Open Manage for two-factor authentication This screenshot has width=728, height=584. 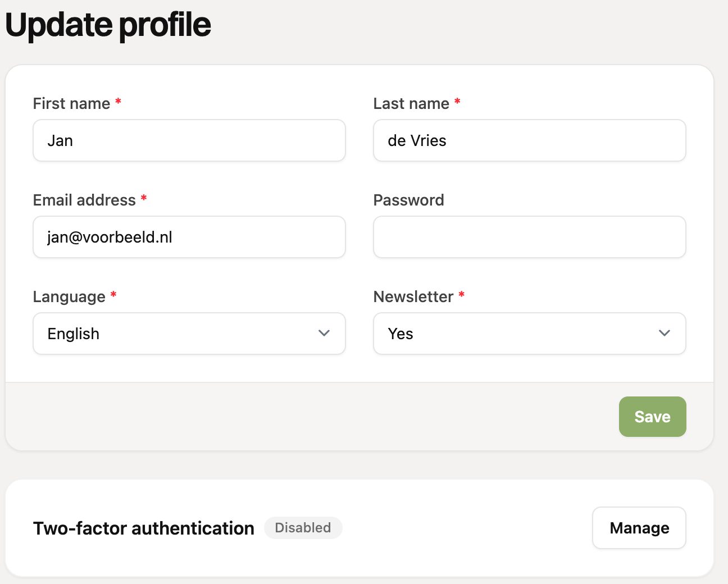pos(639,528)
